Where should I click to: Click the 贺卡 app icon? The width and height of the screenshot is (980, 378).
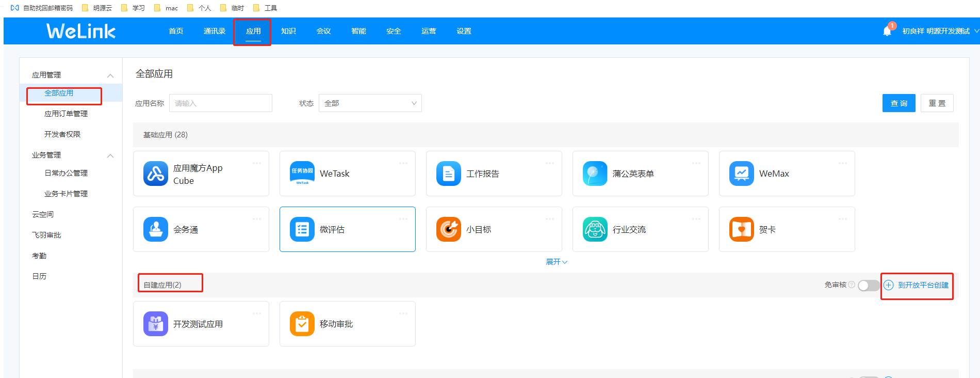742,229
